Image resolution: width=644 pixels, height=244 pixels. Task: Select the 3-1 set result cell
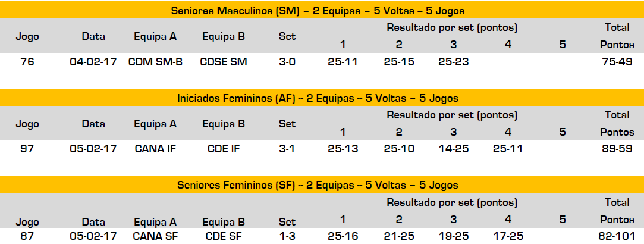(x=287, y=148)
